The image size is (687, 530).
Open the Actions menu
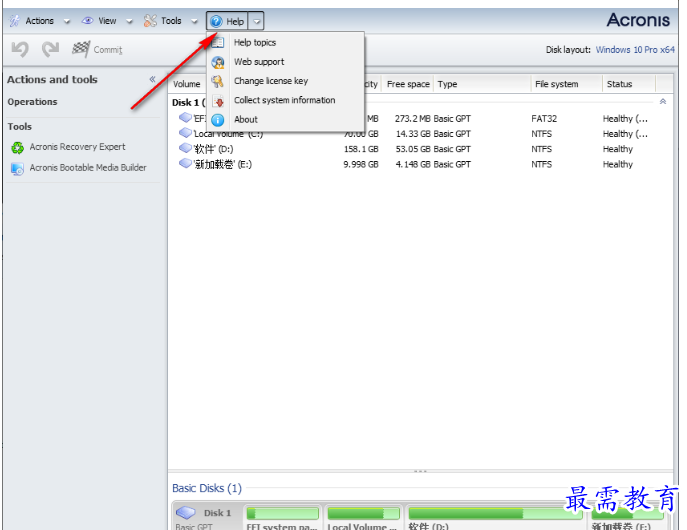point(39,21)
